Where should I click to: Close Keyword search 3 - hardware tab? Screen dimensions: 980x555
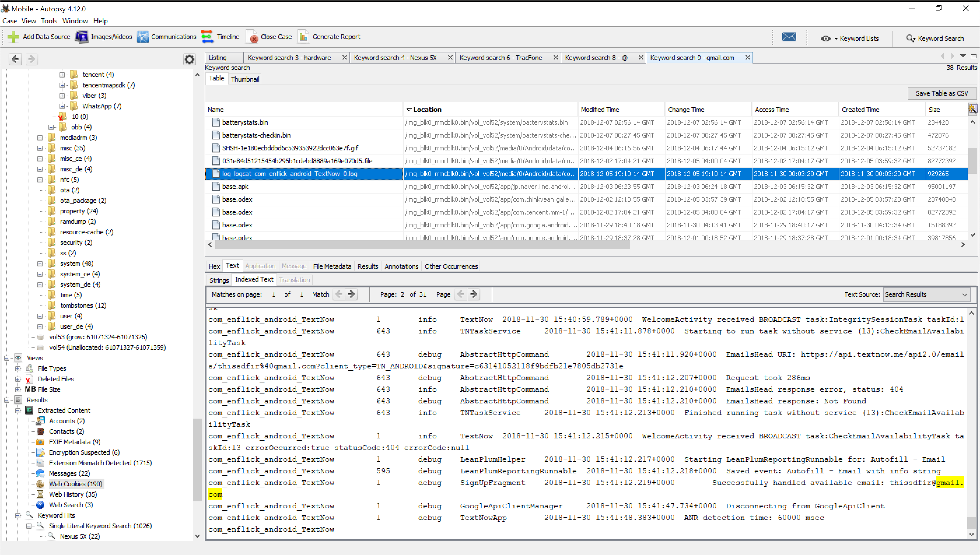pyautogui.click(x=344, y=57)
